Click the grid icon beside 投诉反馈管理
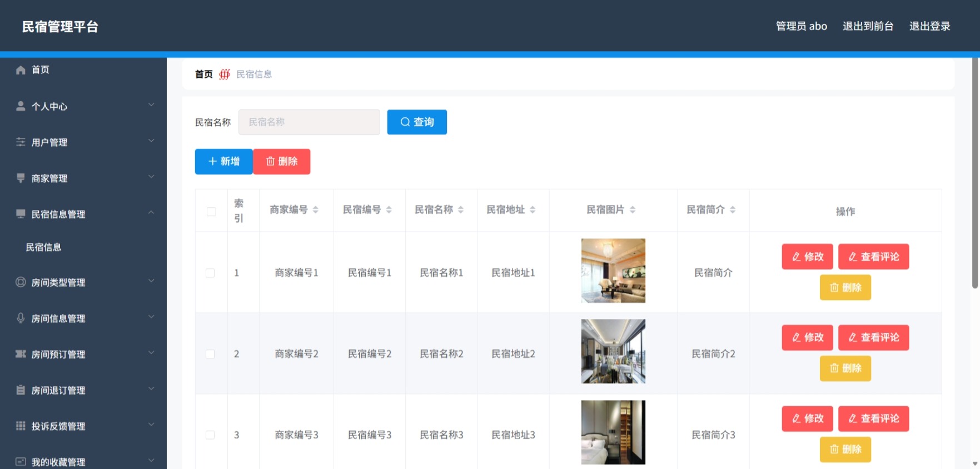 tap(21, 426)
